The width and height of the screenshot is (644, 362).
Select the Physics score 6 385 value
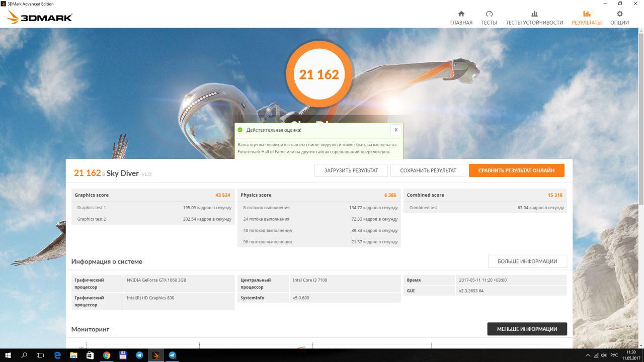pos(390,195)
